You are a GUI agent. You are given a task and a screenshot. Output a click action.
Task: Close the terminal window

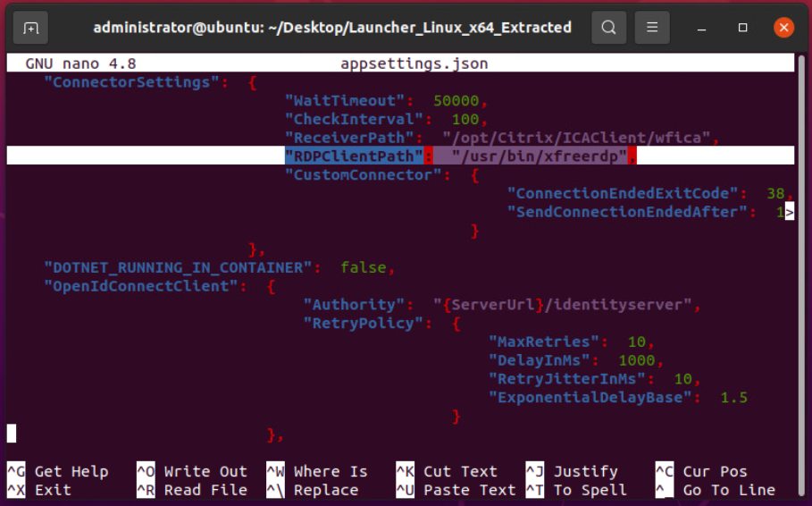tap(783, 28)
